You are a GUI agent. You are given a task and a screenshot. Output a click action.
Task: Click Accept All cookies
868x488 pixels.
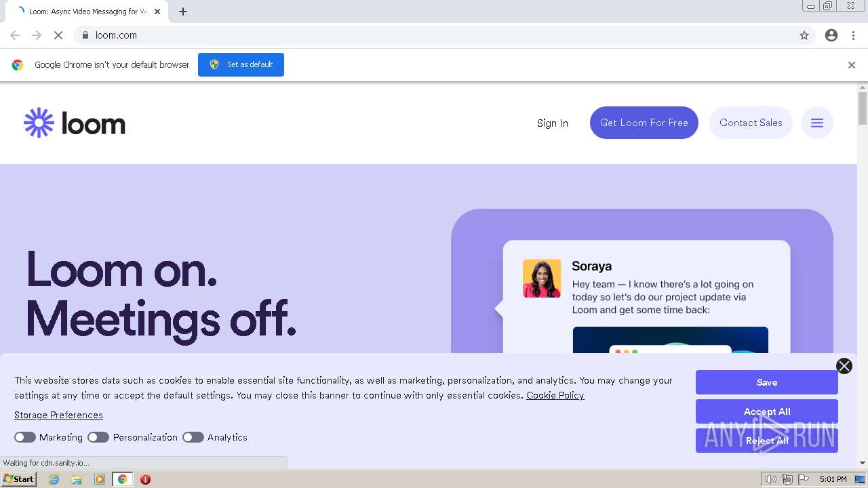[x=767, y=411]
